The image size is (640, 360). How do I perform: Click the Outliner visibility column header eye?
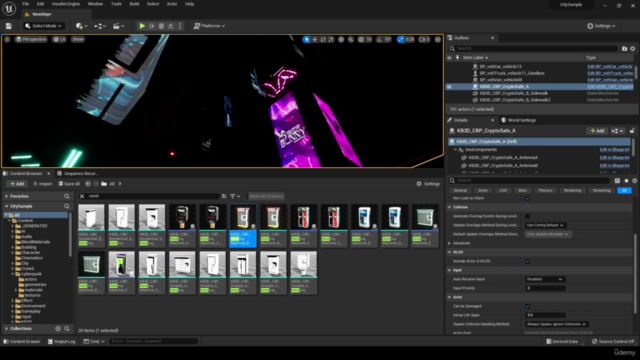(449, 58)
